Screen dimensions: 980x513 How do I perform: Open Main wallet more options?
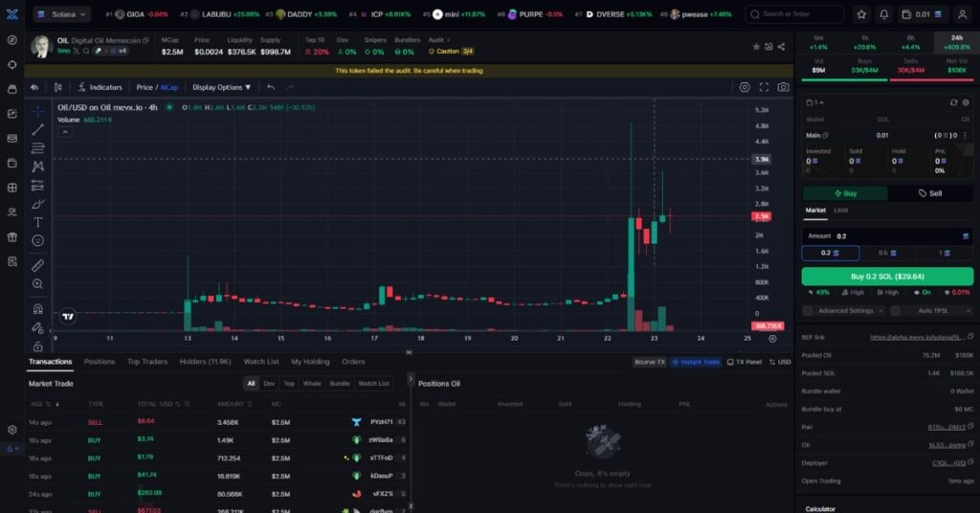coord(966,136)
